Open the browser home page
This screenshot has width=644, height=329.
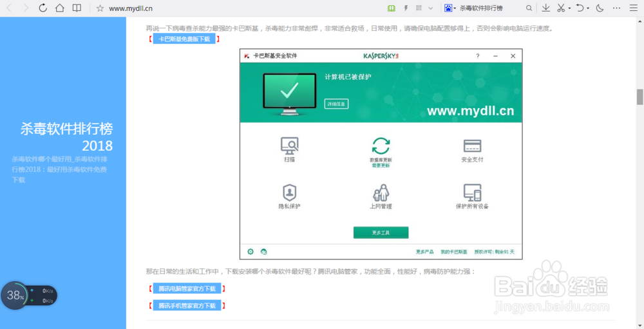click(x=60, y=8)
